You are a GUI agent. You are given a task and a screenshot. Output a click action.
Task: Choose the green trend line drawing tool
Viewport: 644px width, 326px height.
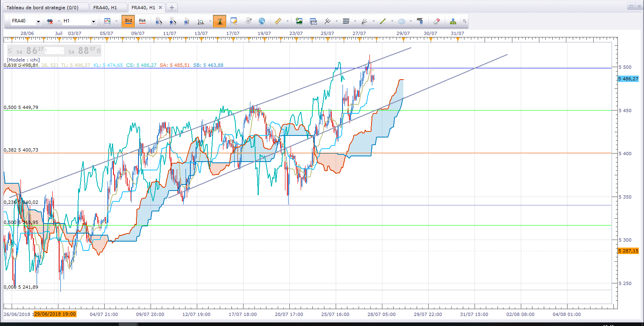coord(383,21)
